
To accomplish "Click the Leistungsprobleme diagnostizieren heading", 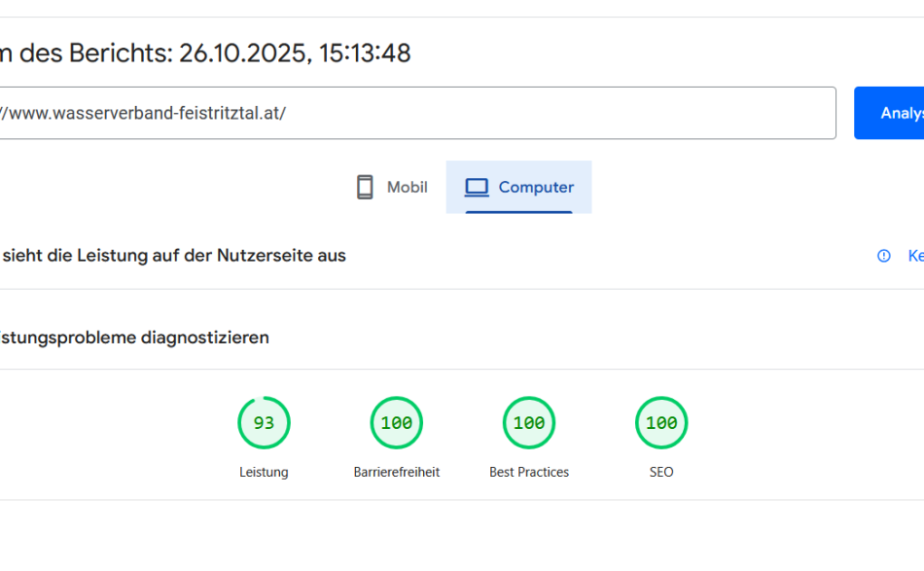I will pos(133,338).
